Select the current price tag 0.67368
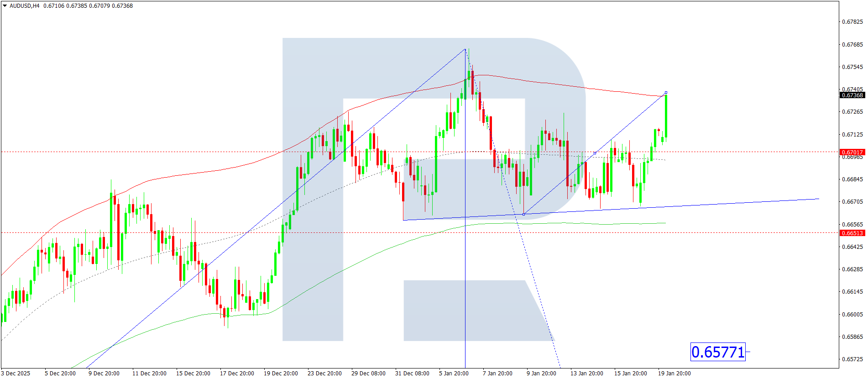868x379 pixels. tap(852, 95)
